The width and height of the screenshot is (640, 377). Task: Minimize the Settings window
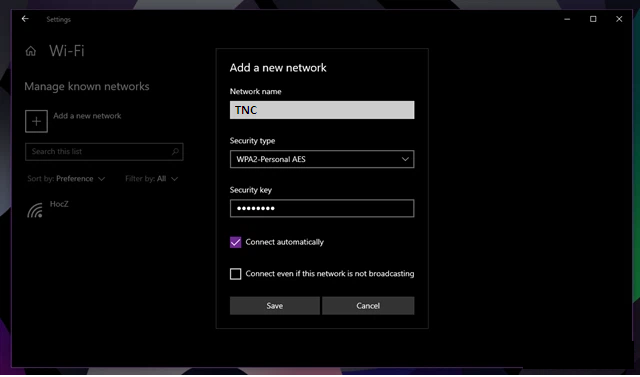coord(567,19)
